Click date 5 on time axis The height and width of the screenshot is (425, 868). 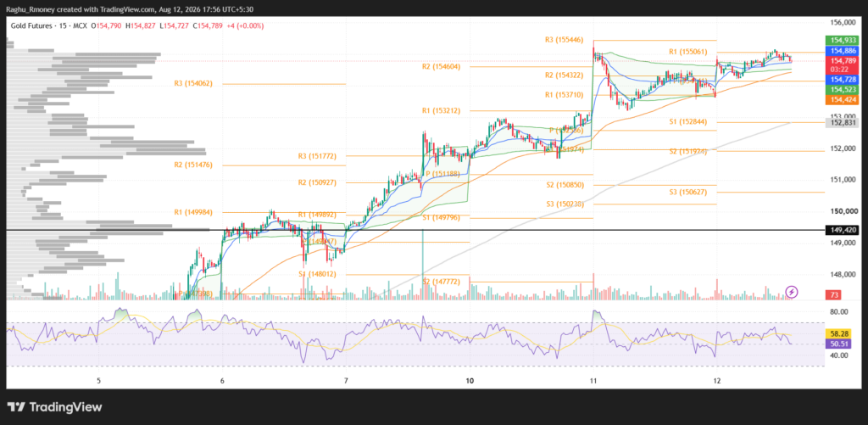coord(98,381)
